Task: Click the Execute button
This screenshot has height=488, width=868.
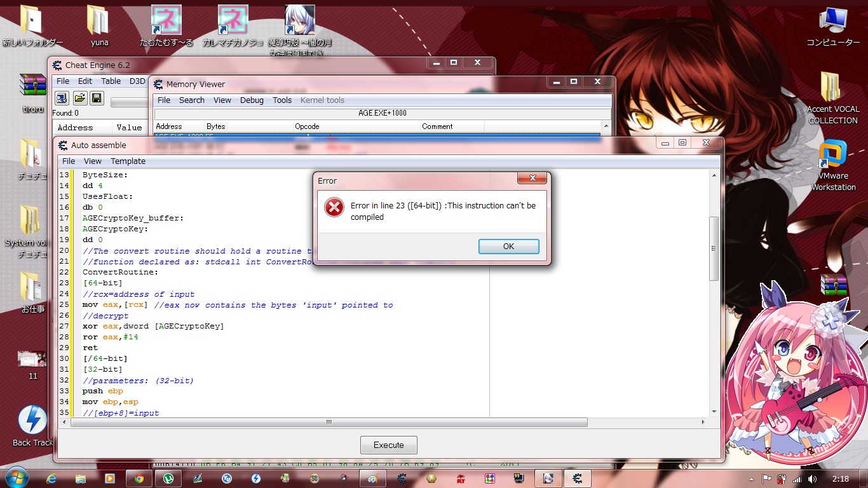Action: point(388,445)
